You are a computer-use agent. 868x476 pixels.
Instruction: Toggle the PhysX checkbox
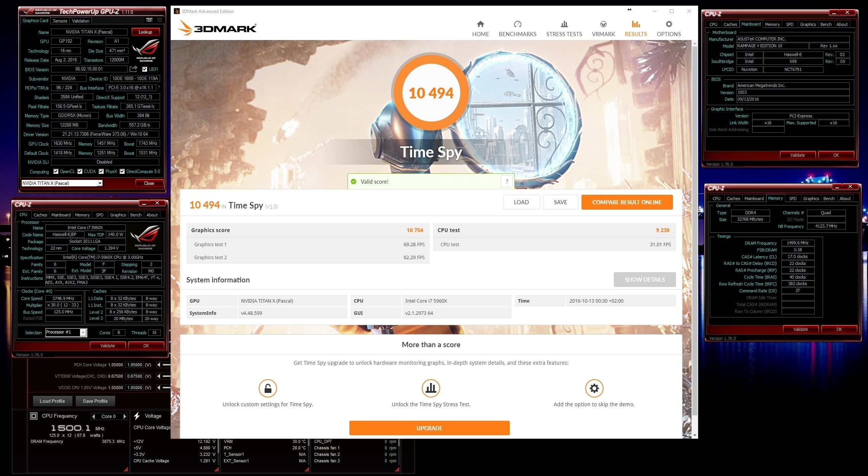[x=101, y=171]
